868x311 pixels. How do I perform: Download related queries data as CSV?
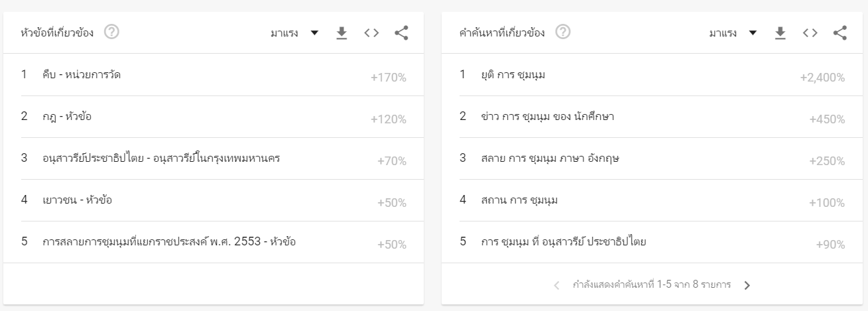tap(780, 33)
